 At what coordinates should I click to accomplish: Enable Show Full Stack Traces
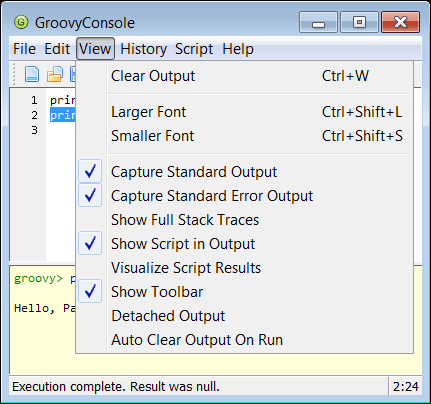pyautogui.click(x=244, y=220)
